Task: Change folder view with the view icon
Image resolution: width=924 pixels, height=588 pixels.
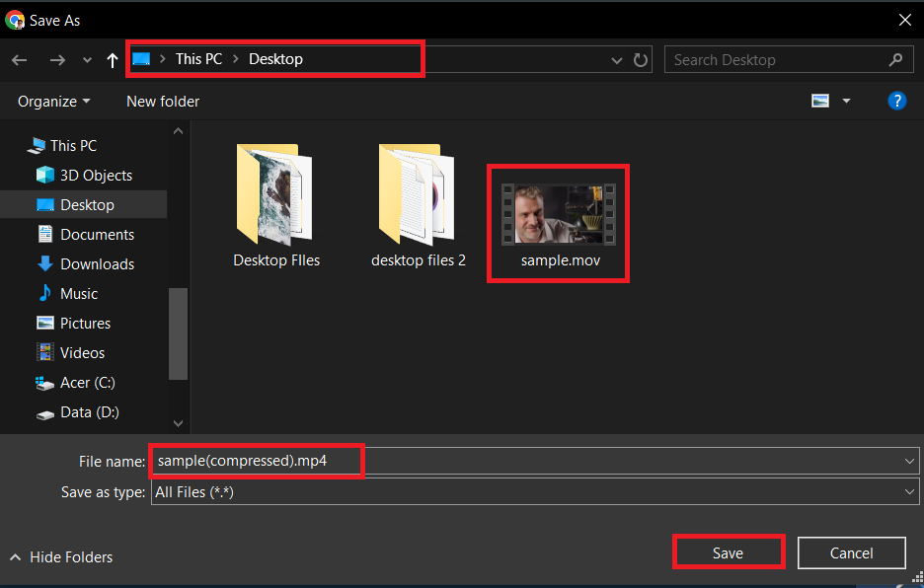Action: [820, 101]
